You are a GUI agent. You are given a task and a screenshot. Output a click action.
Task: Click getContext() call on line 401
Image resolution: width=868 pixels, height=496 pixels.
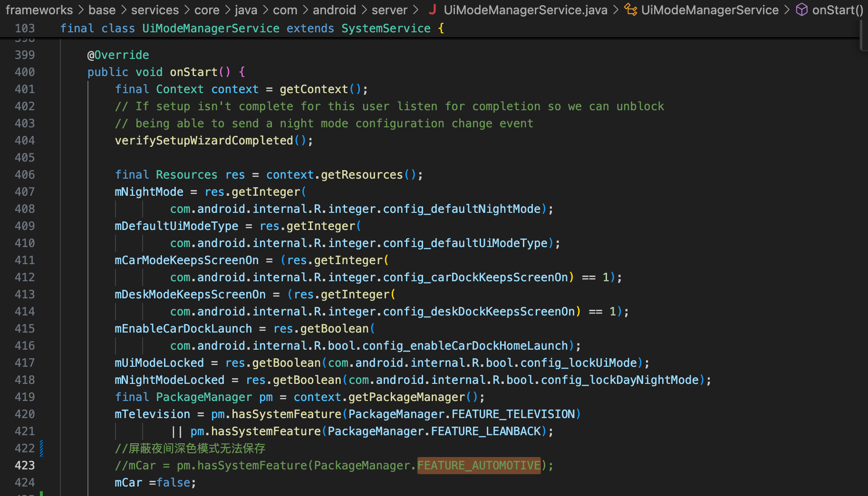320,89
